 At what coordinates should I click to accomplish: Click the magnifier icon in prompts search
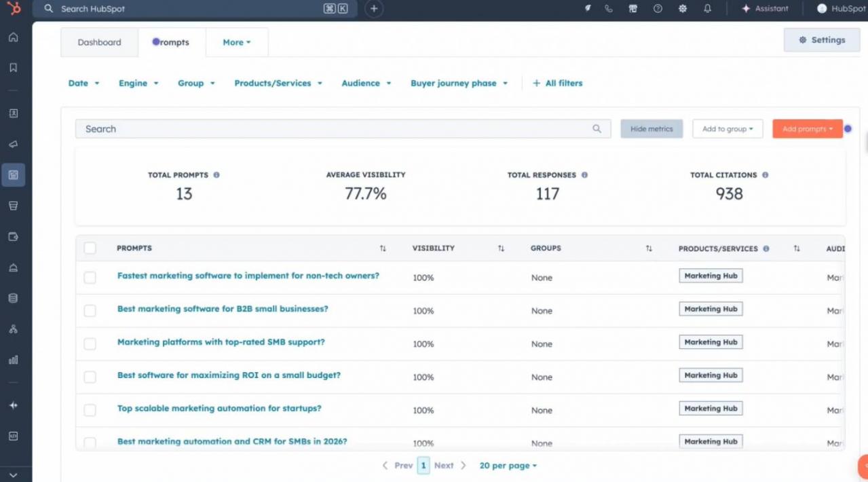coord(597,129)
